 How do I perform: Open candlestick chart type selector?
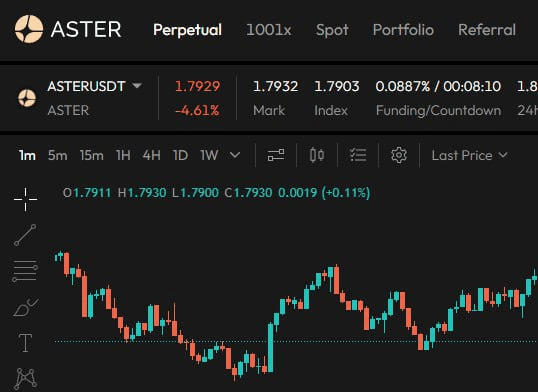coord(317,155)
